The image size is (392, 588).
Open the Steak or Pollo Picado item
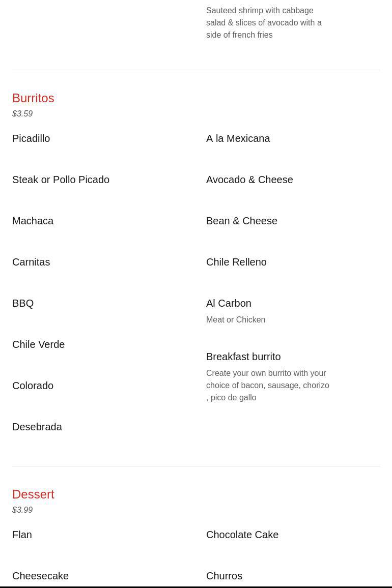61,180
